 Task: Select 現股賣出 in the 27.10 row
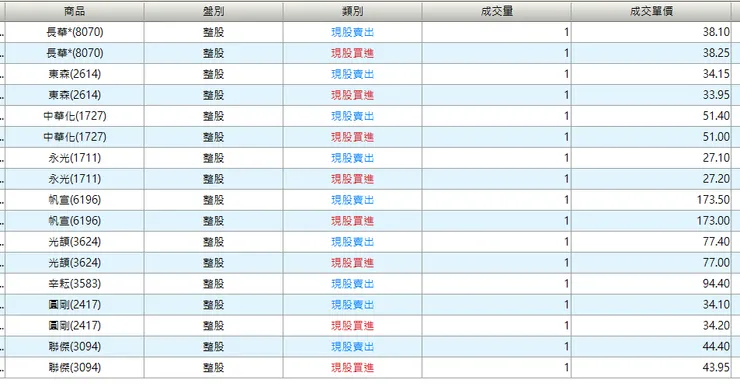click(x=353, y=158)
